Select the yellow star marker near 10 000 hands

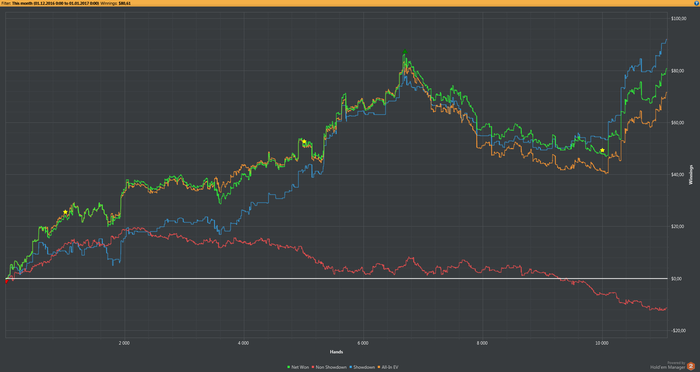602,150
